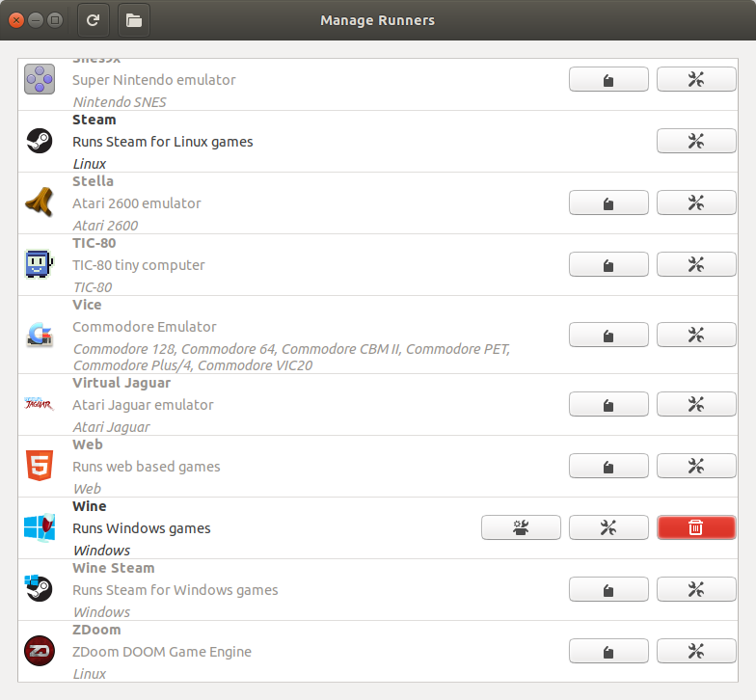The image size is (756, 700).
Task: Select the 'Runs Windows games' description
Action: (142, 528)
